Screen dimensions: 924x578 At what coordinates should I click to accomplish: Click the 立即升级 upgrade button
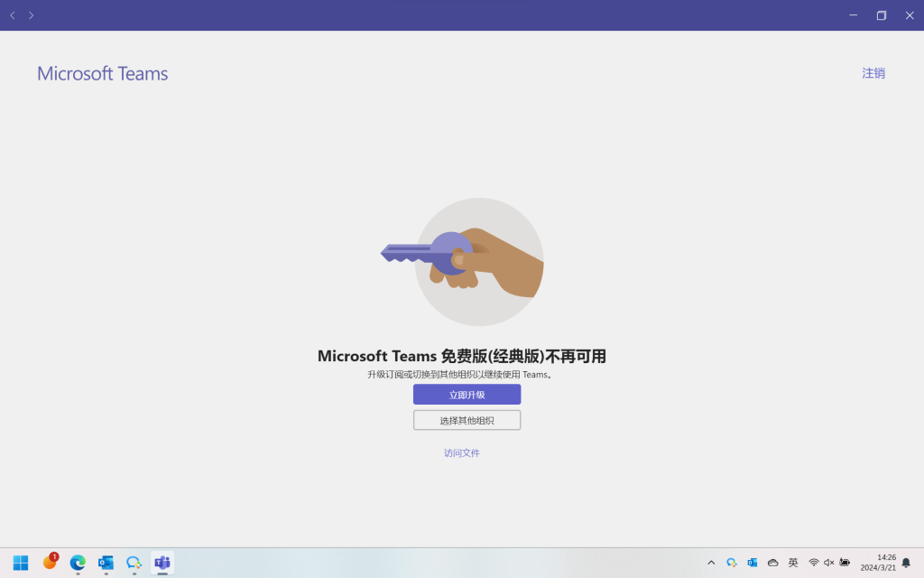pyautogui.click(x=467, y=394)
